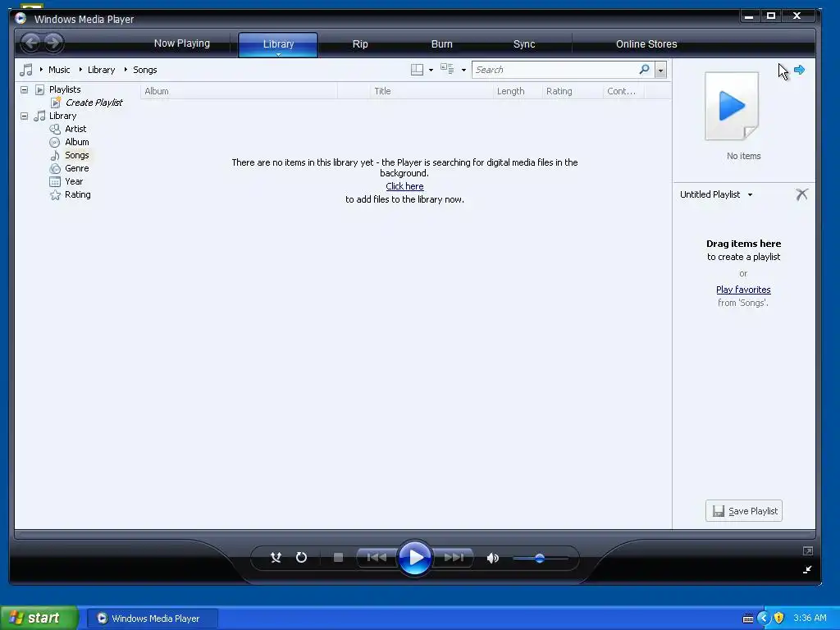The width and height of the screenshot is (840, 630).
Task: Click the Album disc icon
Action: tap(55, 142)
